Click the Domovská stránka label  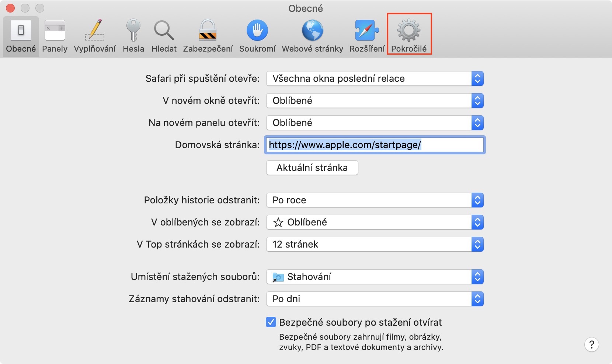point(217,145)
